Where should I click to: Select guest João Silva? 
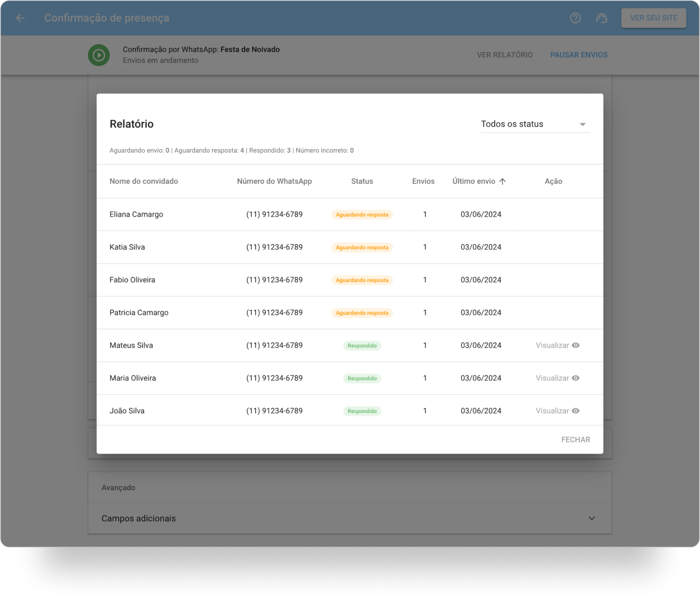point(127,411)
